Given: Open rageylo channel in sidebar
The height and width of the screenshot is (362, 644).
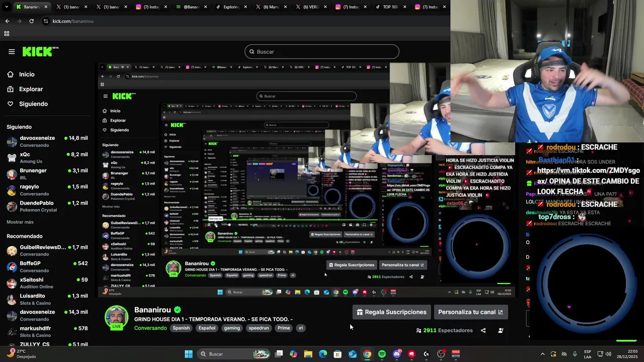Looking at the screenshot, I should 47,190.
